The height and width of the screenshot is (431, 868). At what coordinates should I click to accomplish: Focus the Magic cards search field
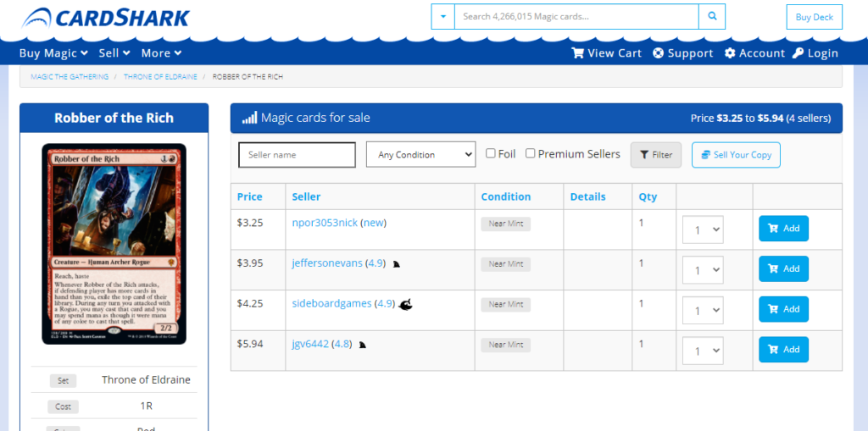point(576,17)
